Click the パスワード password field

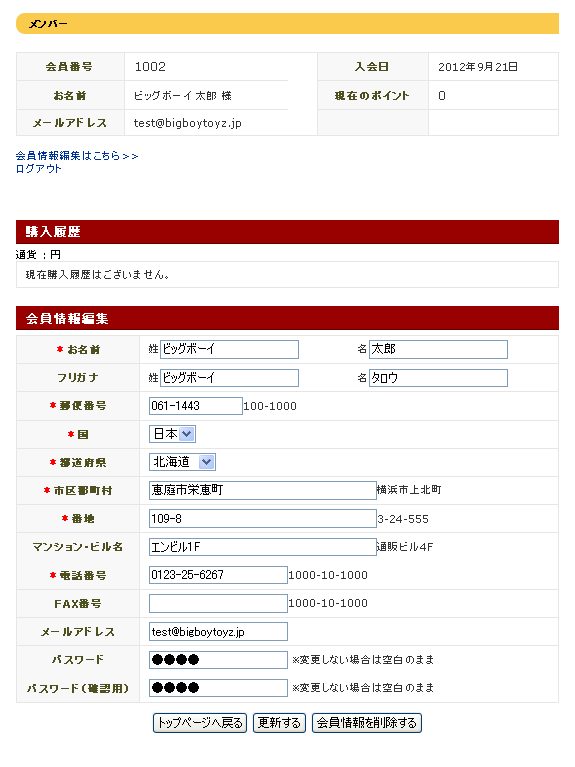218,659
